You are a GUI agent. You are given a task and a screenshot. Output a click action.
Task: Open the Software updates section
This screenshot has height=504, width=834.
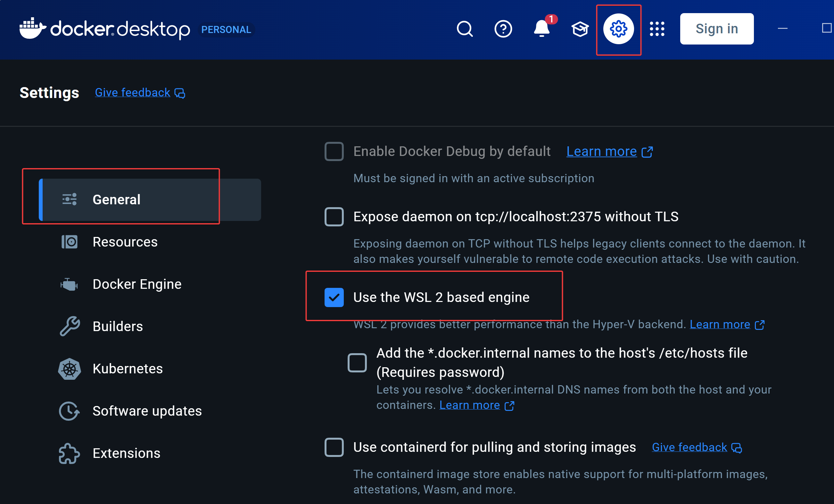click(150, 411)
